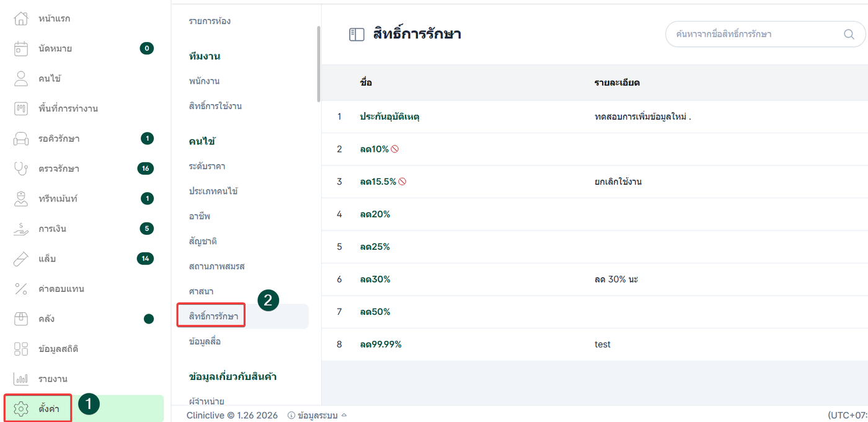Select the percent icon for ค่าตอบแทน
Image resolution: width=868 pixels, height=422 pixels.
click(21, 289)
